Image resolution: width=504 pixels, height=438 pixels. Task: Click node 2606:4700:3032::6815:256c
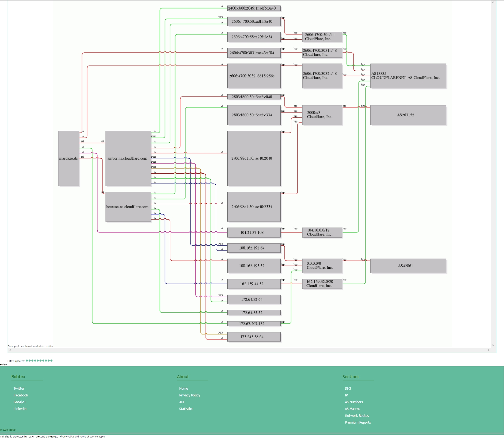tap(254, 76)
